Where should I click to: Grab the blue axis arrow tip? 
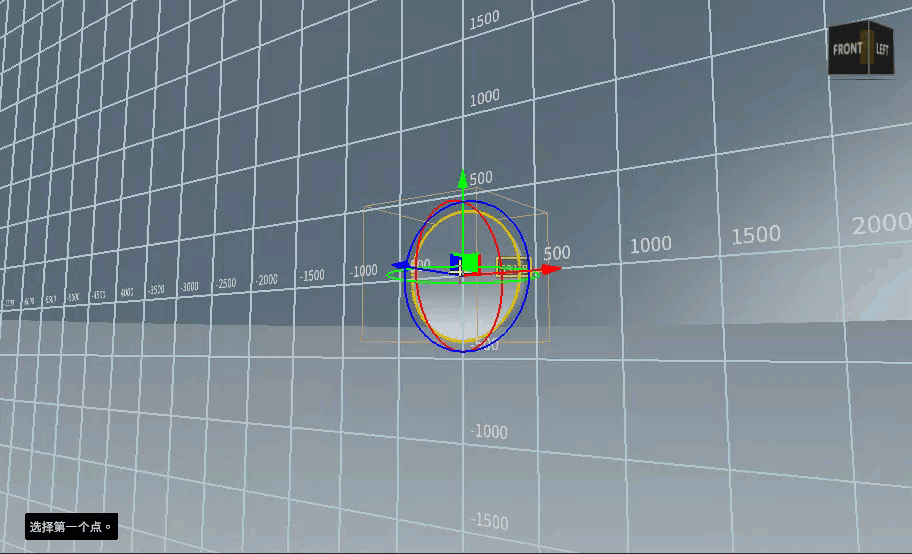pos(400,265)
